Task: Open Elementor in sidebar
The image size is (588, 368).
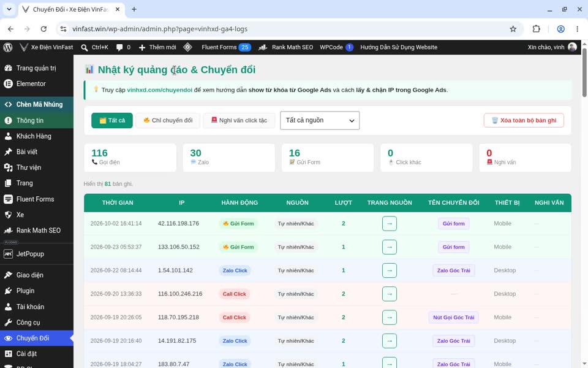Action: 37,84
